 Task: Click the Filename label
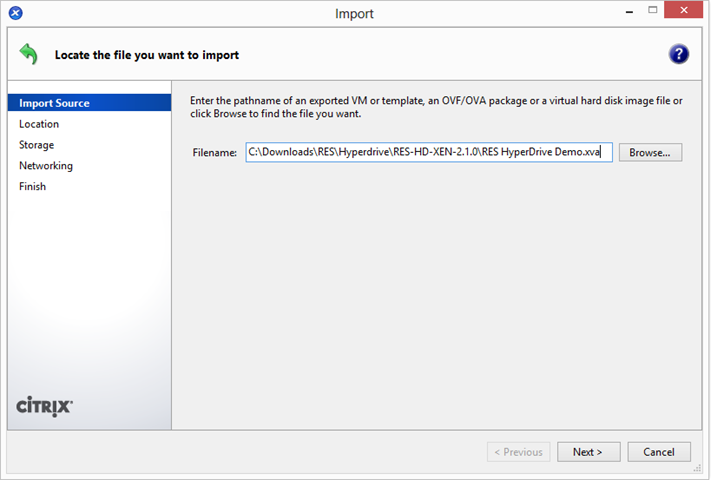(x=214, y=153)
